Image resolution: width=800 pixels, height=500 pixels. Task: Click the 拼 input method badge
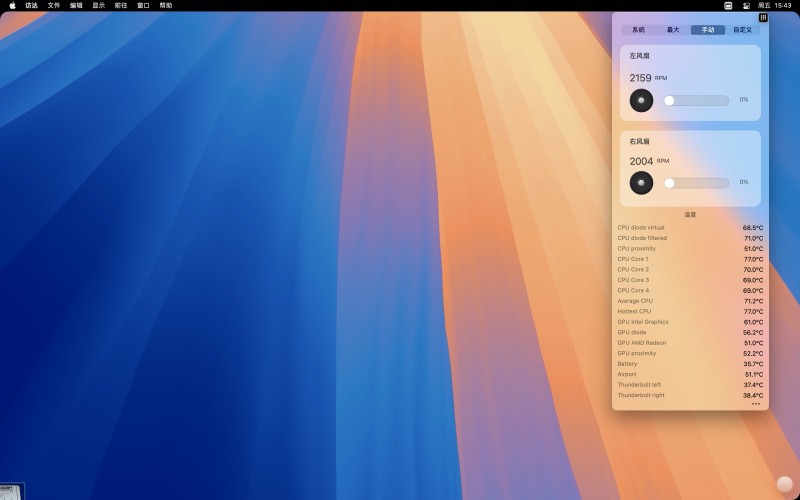(763, 17)
